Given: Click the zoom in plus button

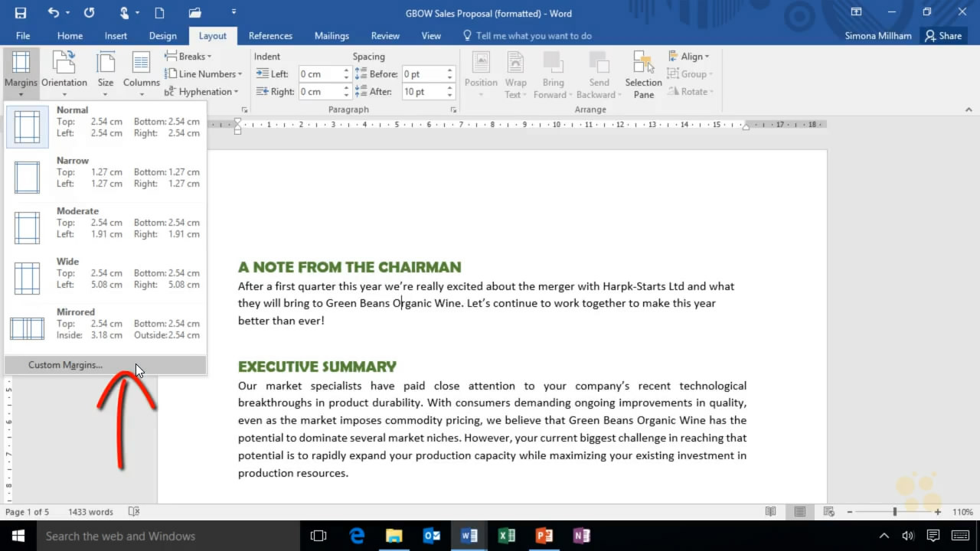Looking at the screenshot, I should (x=938, y=512).
